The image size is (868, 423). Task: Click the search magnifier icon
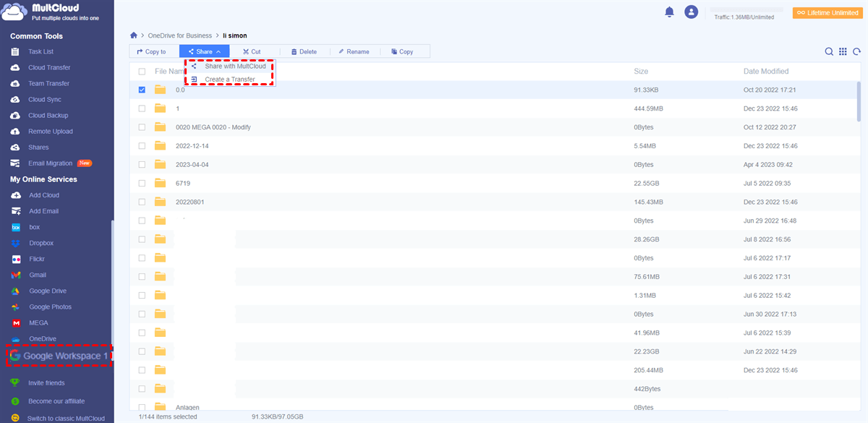[x=830, y=51]
